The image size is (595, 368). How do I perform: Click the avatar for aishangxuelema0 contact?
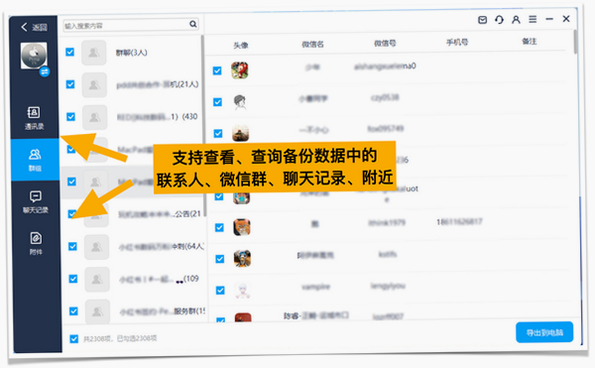pos(240,71)
